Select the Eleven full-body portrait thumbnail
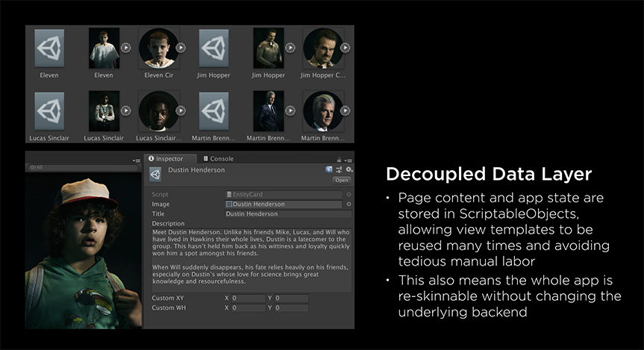The width and height of the screenshot is (644, 350). point(104,48)
